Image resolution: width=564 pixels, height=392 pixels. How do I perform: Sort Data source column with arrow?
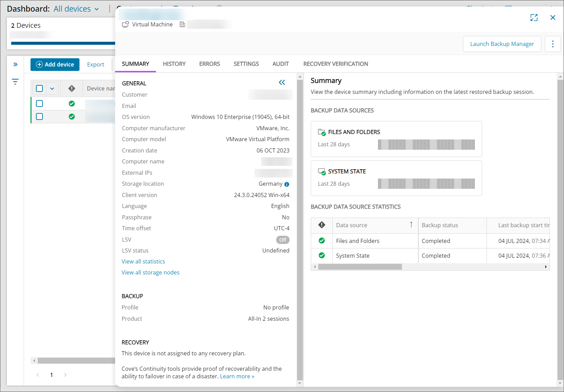click(411, 225)
